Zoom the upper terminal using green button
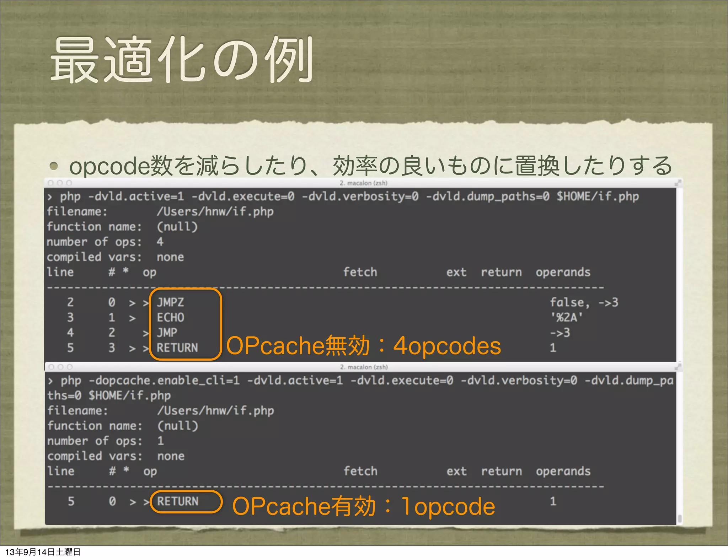 (x=69, y=183)
